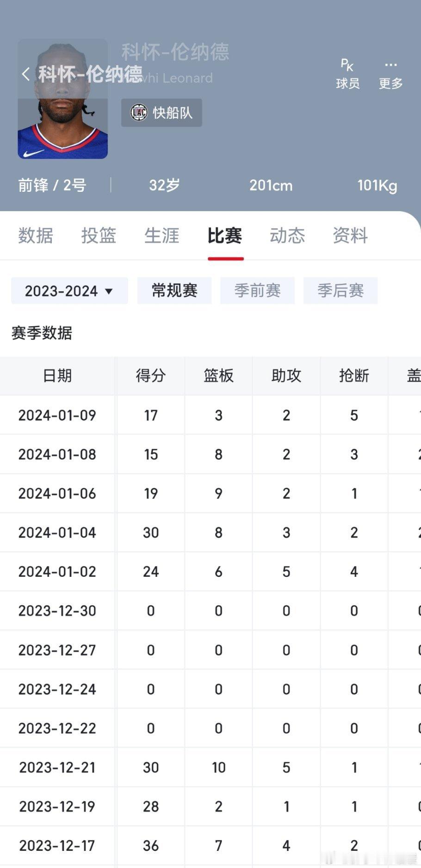Click the 得分 column header

tap(151, 376)
